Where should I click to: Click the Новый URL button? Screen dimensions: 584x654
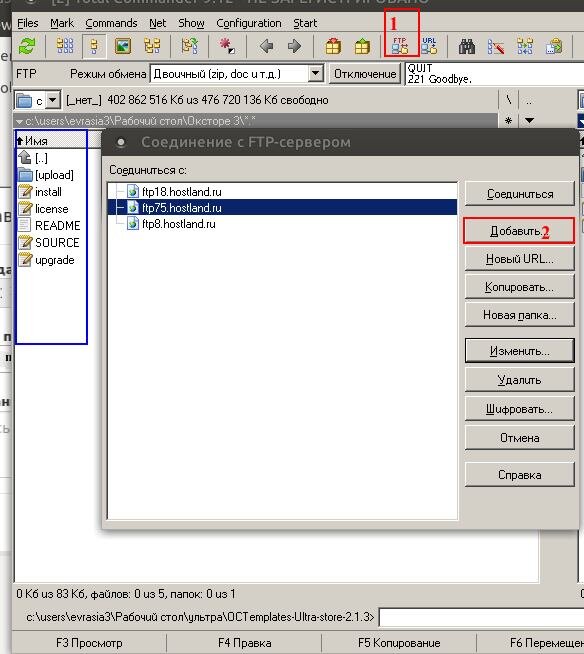click(x=520, y=259)
